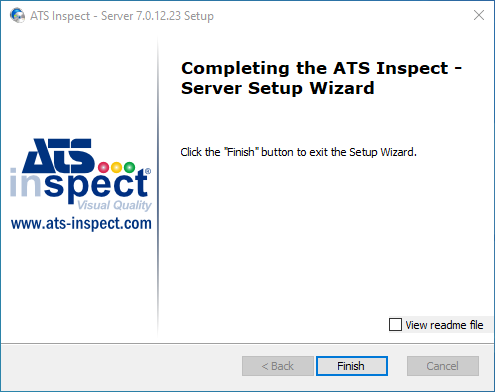The height and width of the screenshot is (392, 495).
Task: Click the disabled < Back button
Action: (278, 366)
